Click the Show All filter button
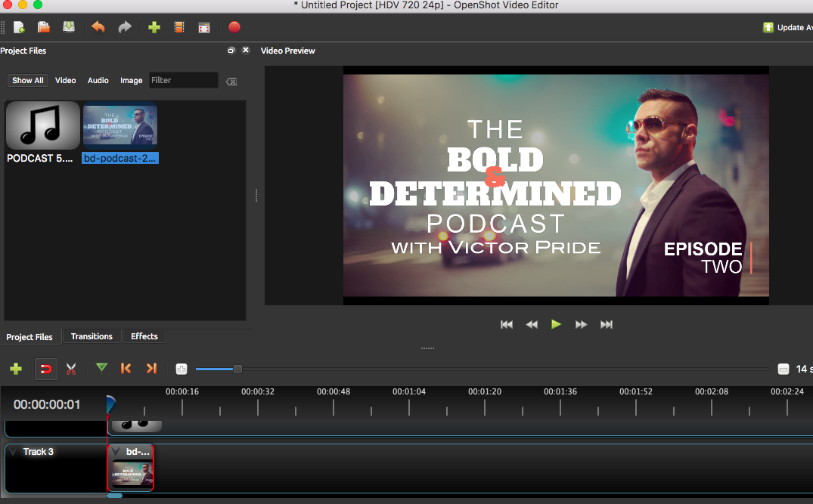 pos(28,80)
